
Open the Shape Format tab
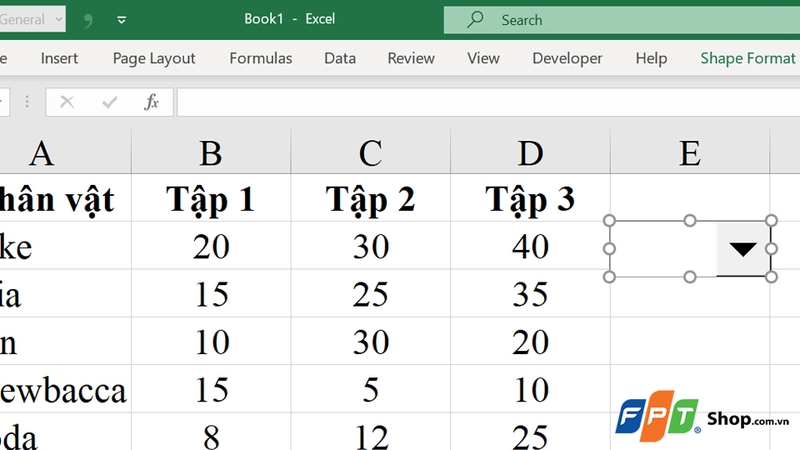pyautogui.click(x=747, y=58)
